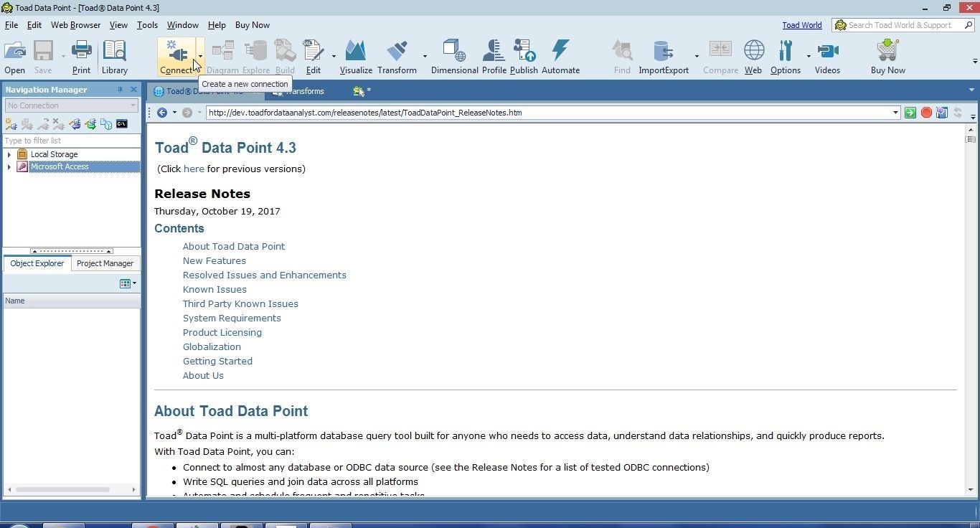The height and width of the screenshot is (528, 980).
Task: Open the Known Issues link
Action: pos(215,289)
